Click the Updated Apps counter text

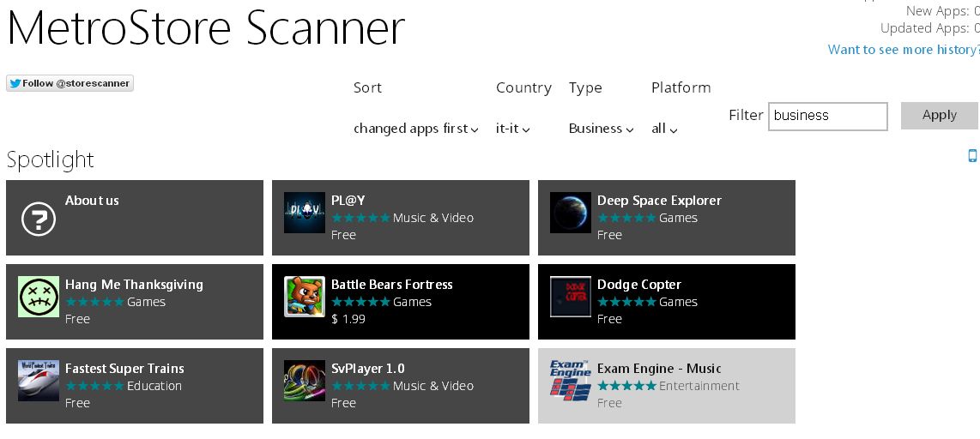930,28
